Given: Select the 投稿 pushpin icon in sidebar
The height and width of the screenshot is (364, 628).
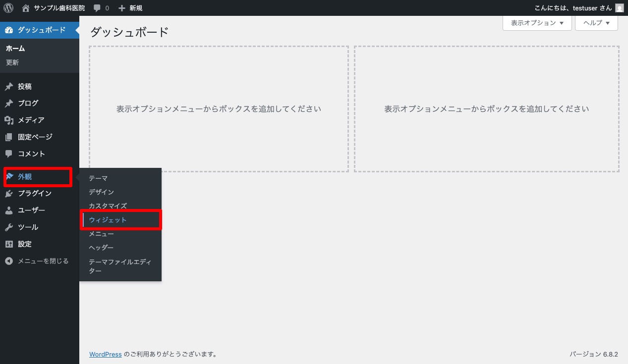Looking at the screenshot, I should (x=9, y=86).
